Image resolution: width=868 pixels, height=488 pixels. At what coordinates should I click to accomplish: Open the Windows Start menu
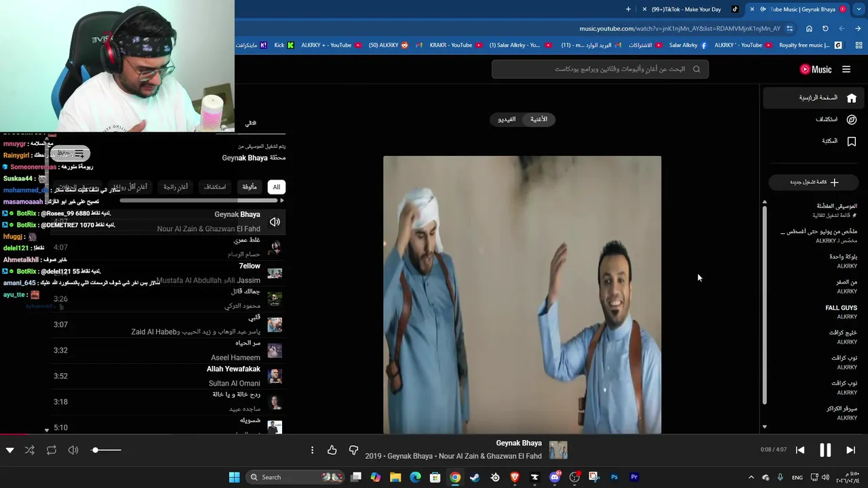coord(234,477)
